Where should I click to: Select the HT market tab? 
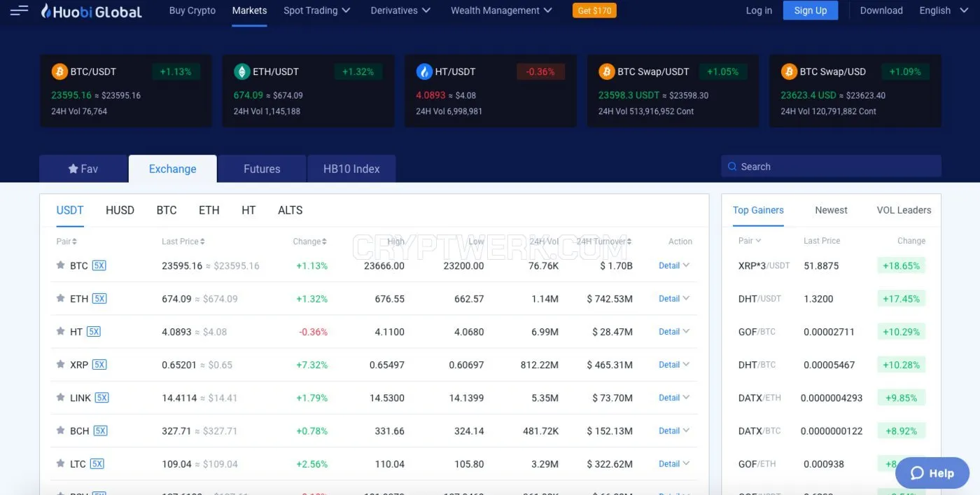pyautogui.click(x=248, y=210)
